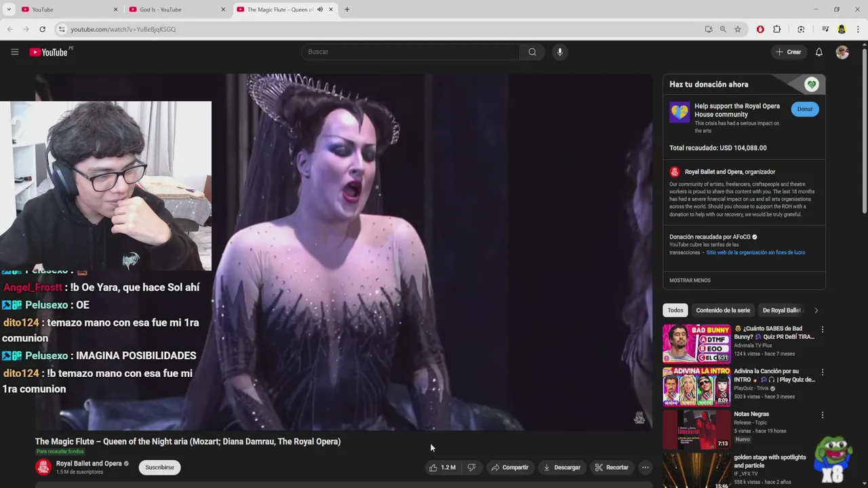The width and height of the screenshot is (868, 488).
Task: Go to the YouTube home logo
Action: (49, 52)
